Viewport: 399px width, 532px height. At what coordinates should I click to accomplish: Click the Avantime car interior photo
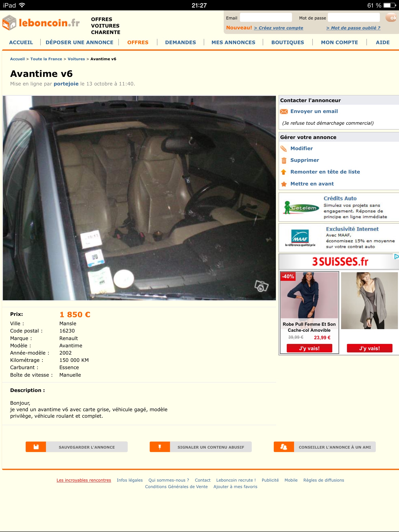point(139,198)
